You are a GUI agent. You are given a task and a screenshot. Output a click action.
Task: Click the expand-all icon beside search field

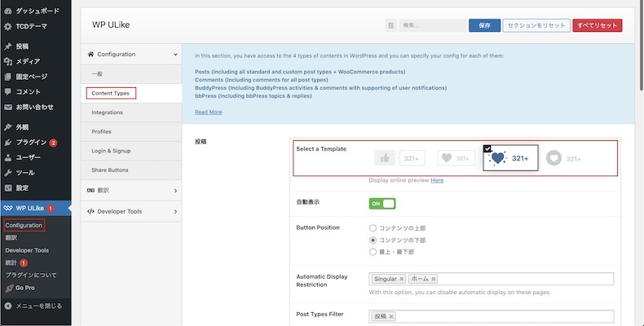click(x=391, y=25)
